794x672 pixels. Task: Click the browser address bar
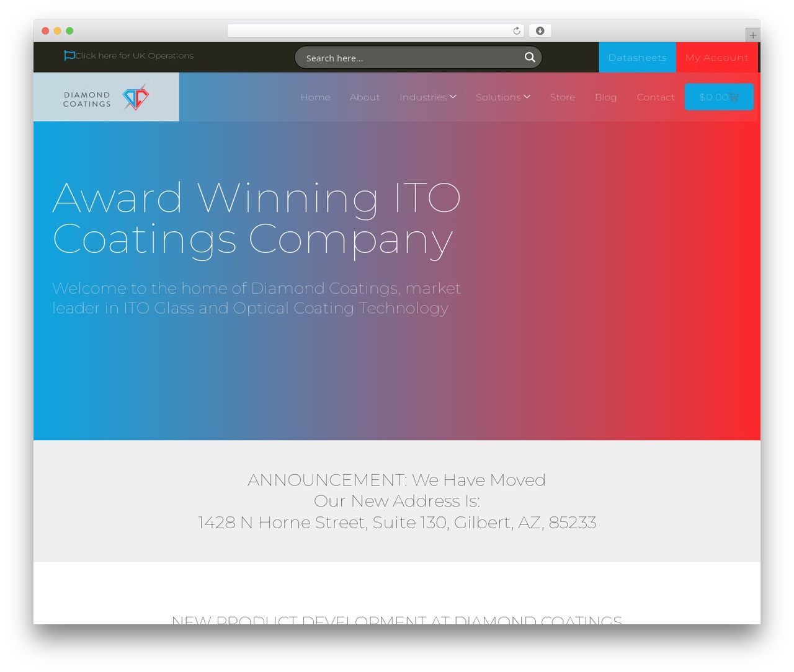pos(376,31)
